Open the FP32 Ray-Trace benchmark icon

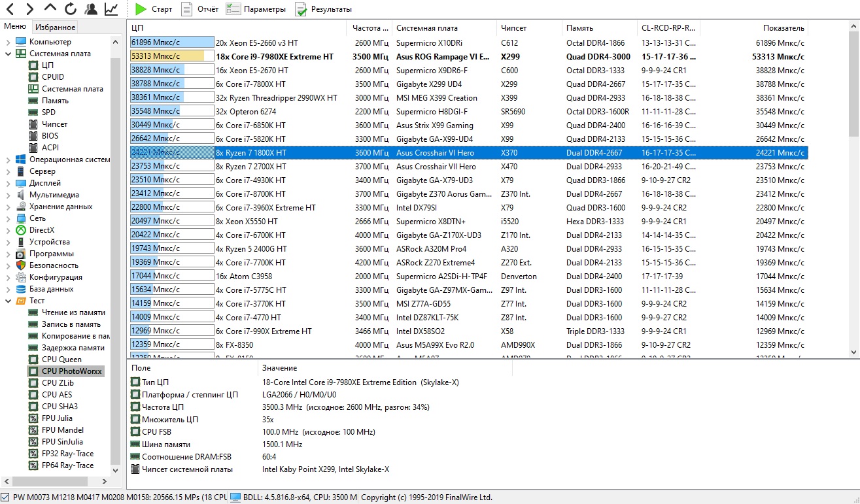[33, 454]
